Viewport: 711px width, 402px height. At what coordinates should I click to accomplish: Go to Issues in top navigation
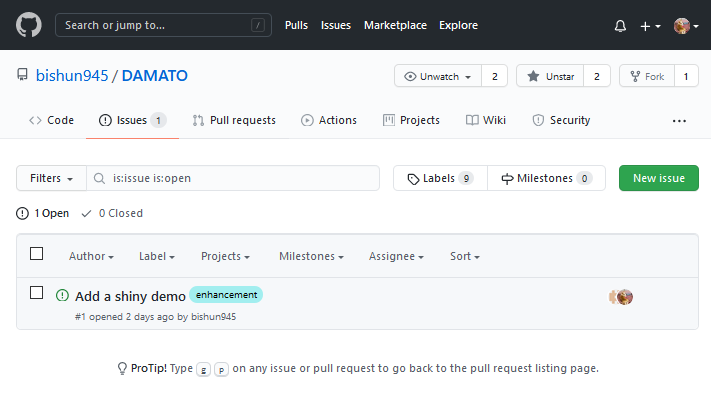tap(336, 25)
